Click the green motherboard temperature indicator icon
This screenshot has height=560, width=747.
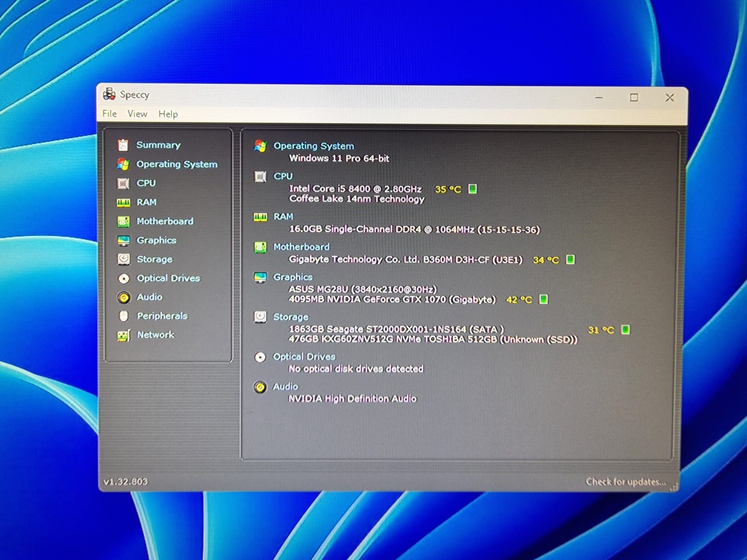tap(570, 259)
